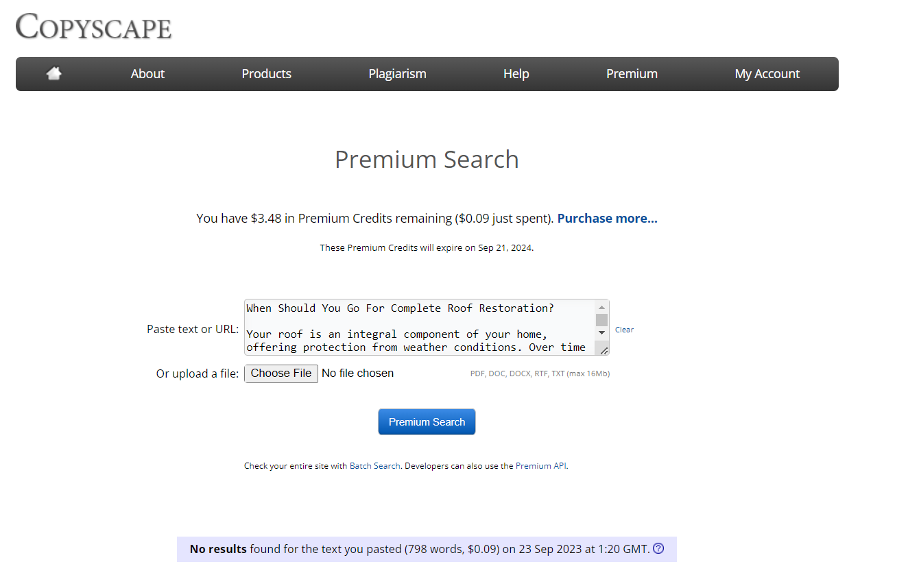
Task: Follow the Purchase more... link
Action: point(607,218)
